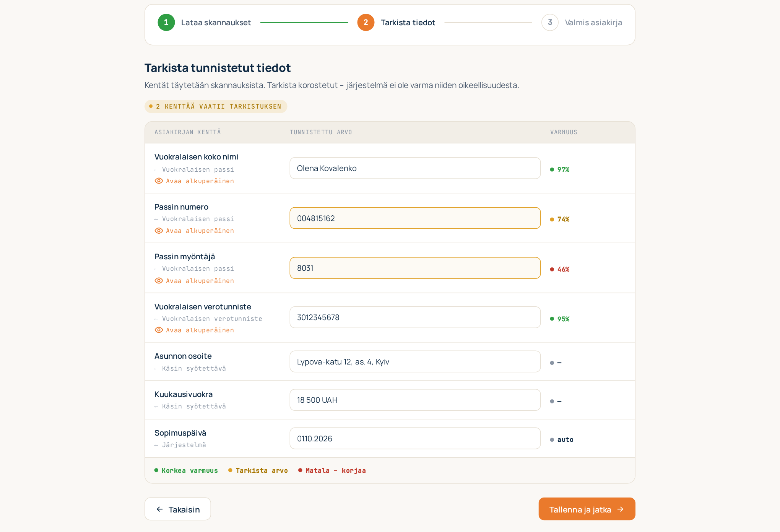The image size is (780, 532).
Task: Edit tax ID field 3012345678
Action: point(415,317)
